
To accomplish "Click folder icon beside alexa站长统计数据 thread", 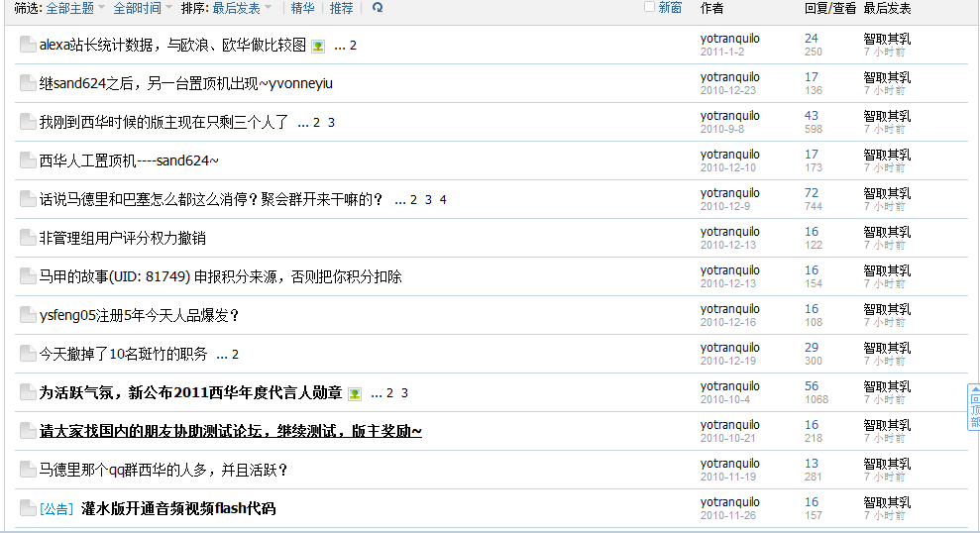I will click(28, 45).
